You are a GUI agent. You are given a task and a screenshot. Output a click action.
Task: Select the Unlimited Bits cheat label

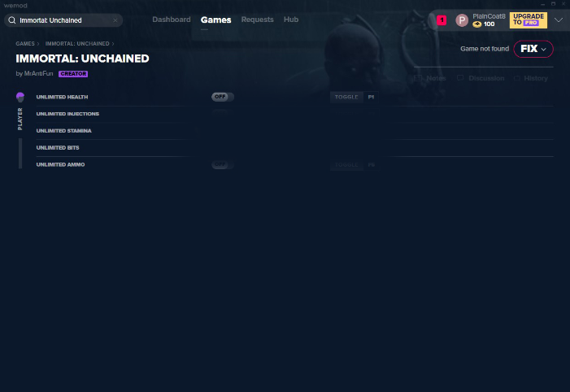pos(58,148)
